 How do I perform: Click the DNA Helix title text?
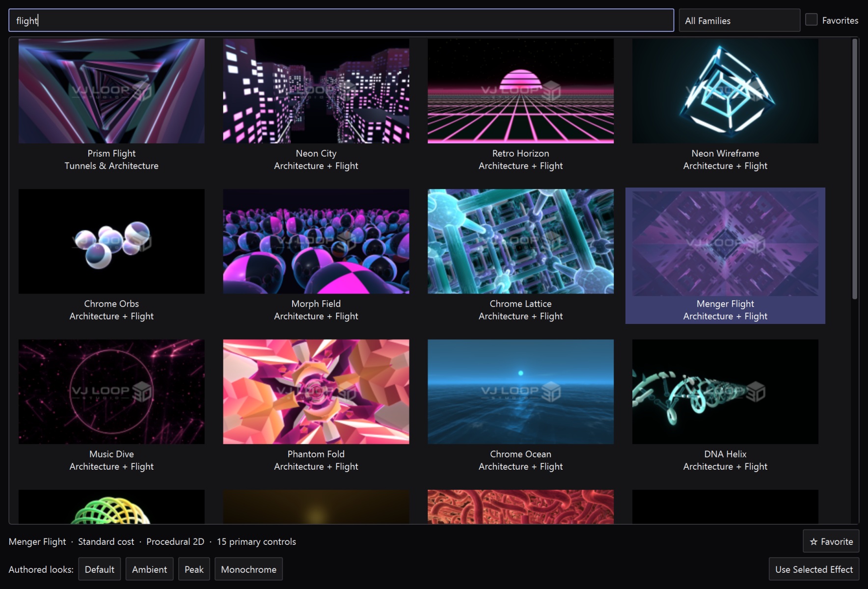click(725, 454)
